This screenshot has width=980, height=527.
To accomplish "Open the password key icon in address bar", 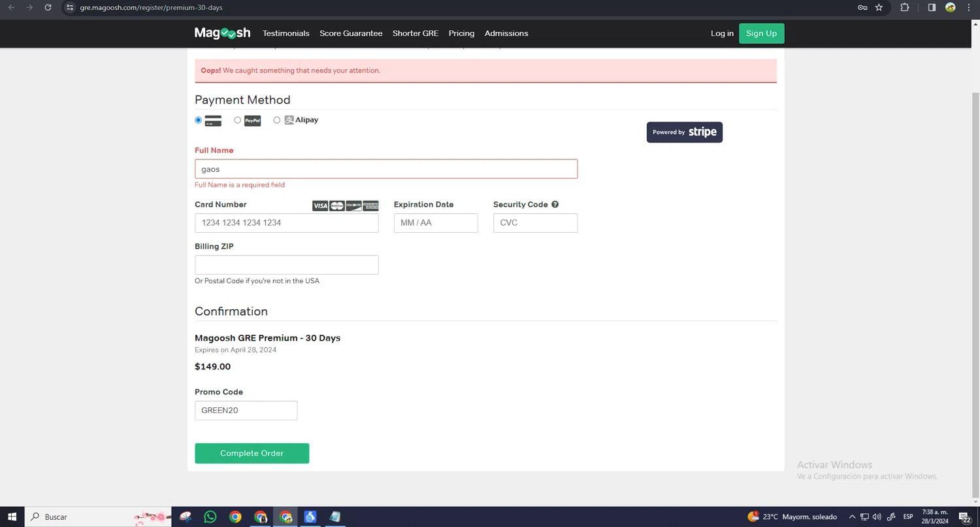I will point(862,7).
